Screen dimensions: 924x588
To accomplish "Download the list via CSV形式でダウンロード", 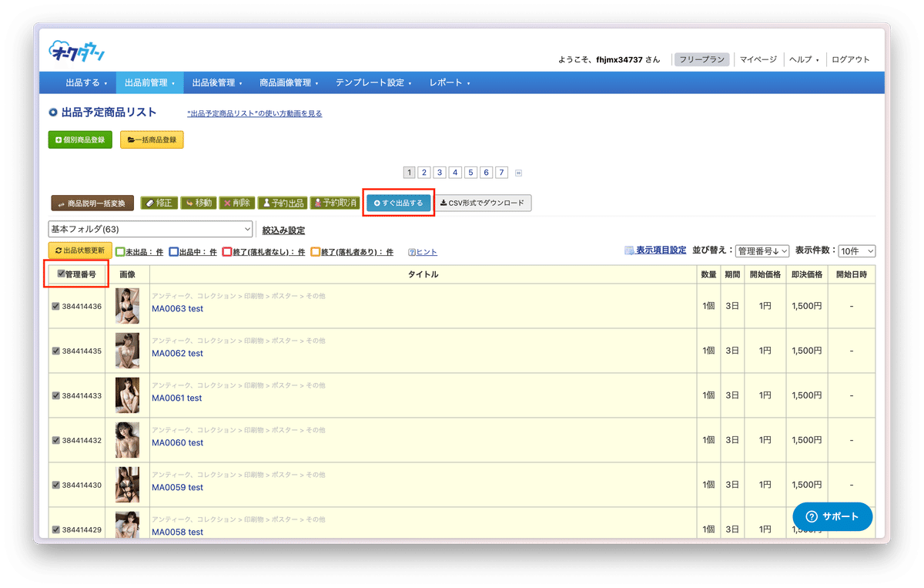I will (482, 203).
